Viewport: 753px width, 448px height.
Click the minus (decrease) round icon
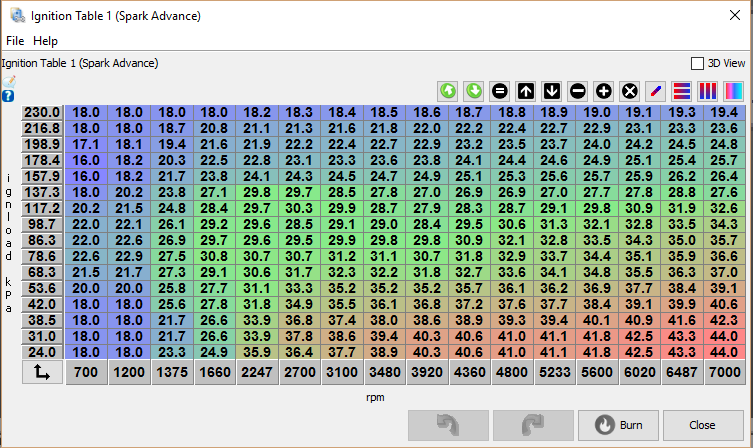tap(578, 91)
